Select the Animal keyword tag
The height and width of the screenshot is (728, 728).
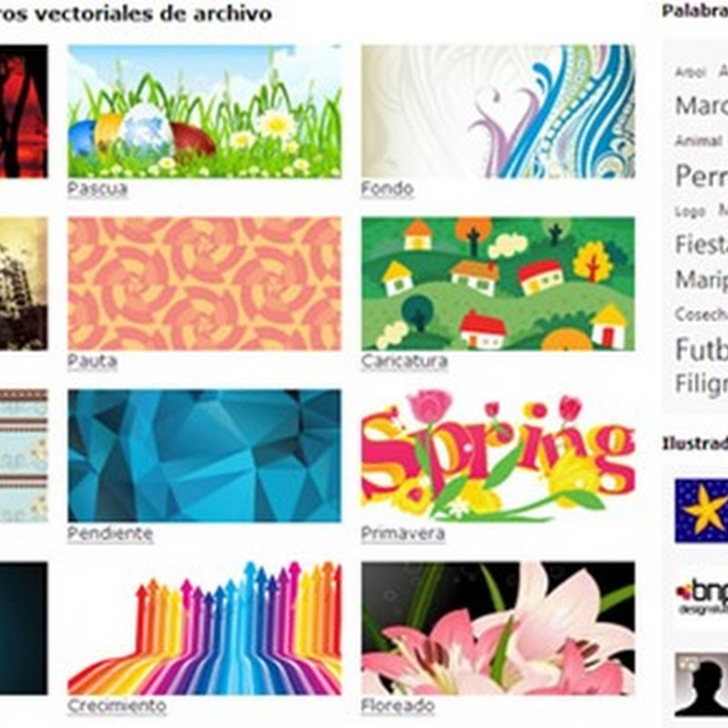(x=698, y=141)
